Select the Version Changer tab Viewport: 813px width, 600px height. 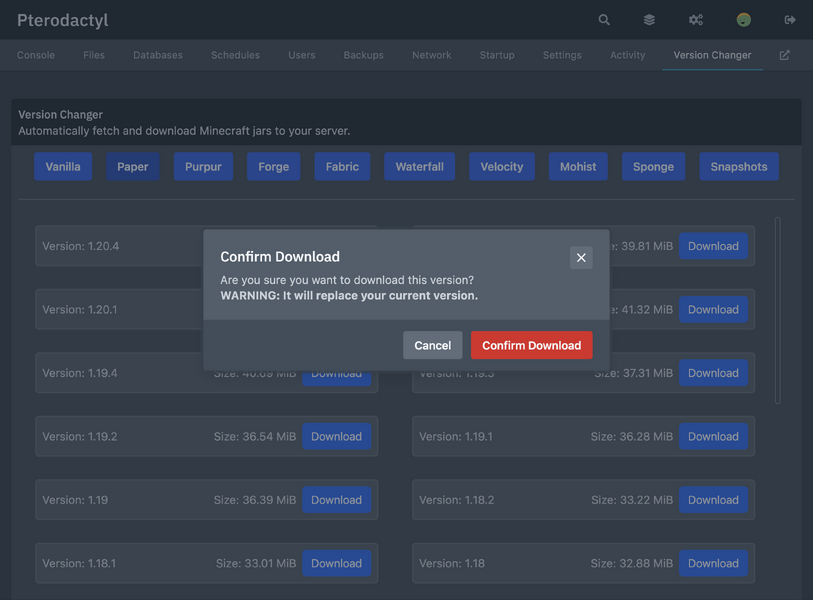[712, 55]
